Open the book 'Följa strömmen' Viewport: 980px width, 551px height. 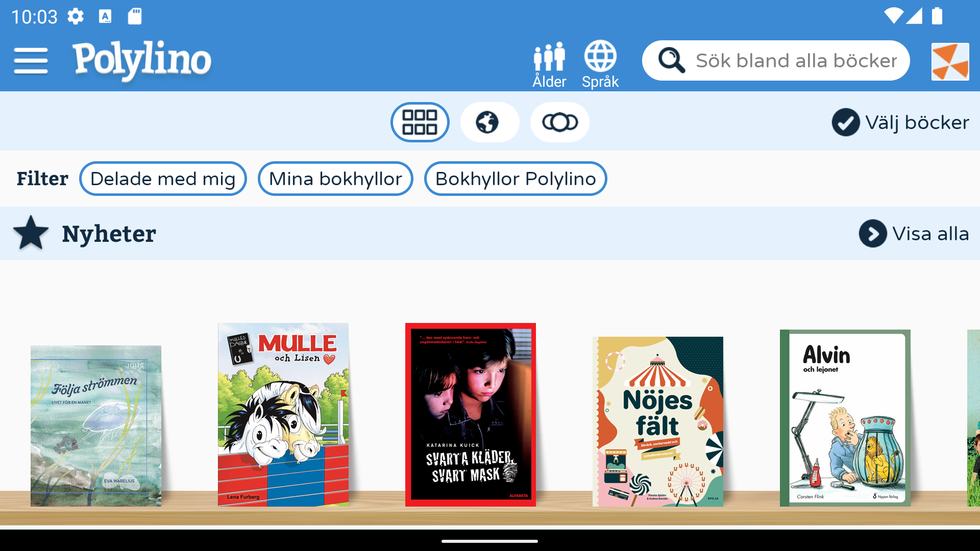pos(96,426)
